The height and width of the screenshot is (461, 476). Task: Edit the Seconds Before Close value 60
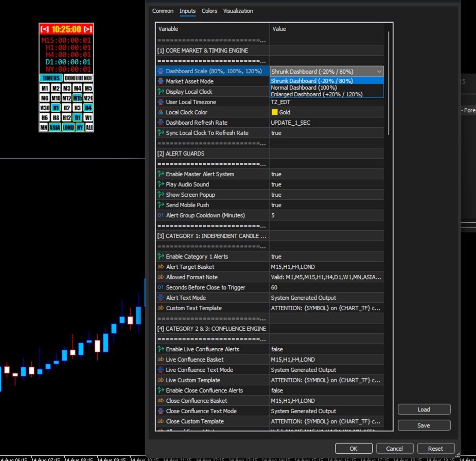coord(327,287)
